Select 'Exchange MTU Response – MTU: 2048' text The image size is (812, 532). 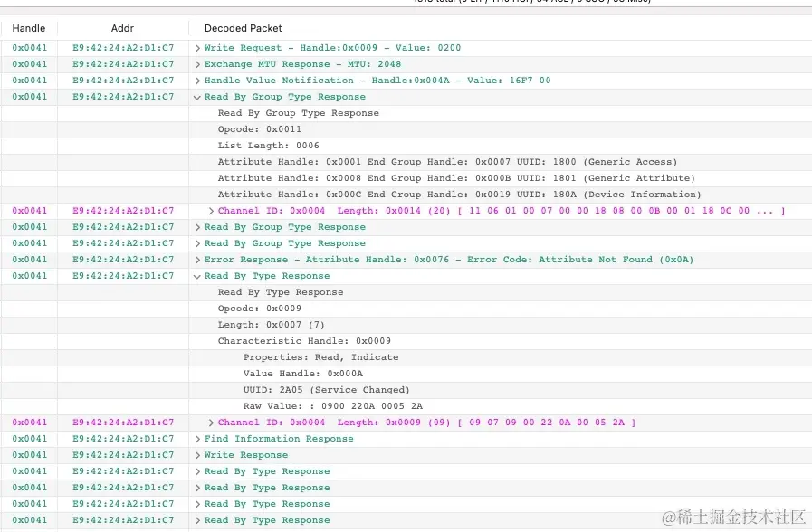[302, 64]
